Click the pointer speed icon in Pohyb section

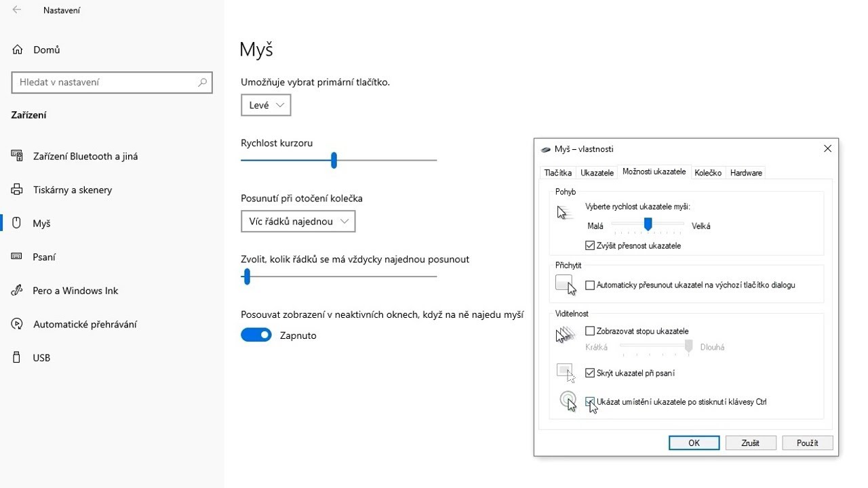point(564,212)
